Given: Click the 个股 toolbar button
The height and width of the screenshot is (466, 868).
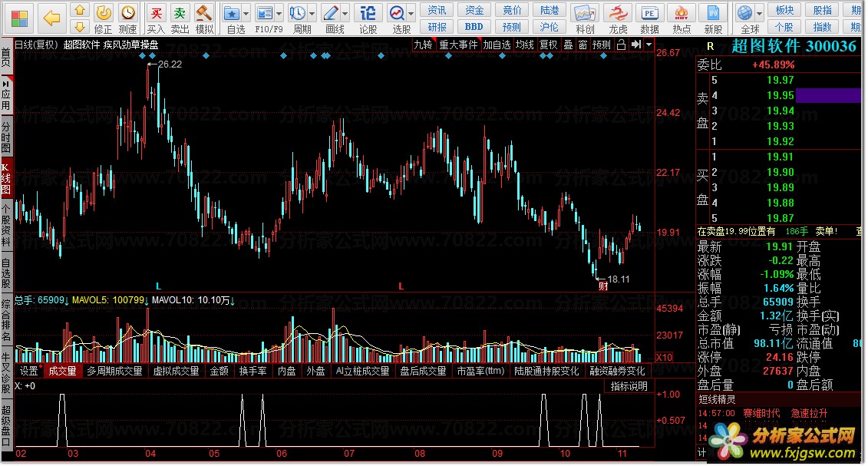Looking at the screenshot, I should coord(784,27).
